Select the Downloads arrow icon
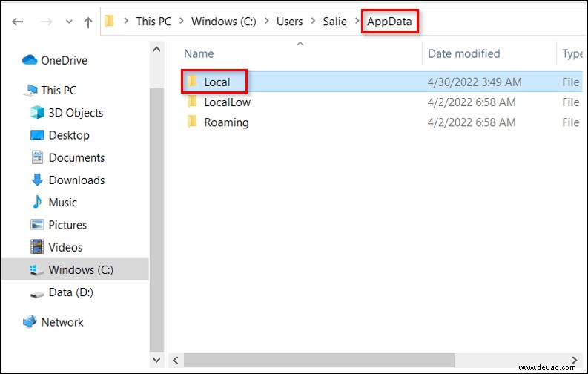The height and width of the screenshot is (374, 588). tap(37, 180)
